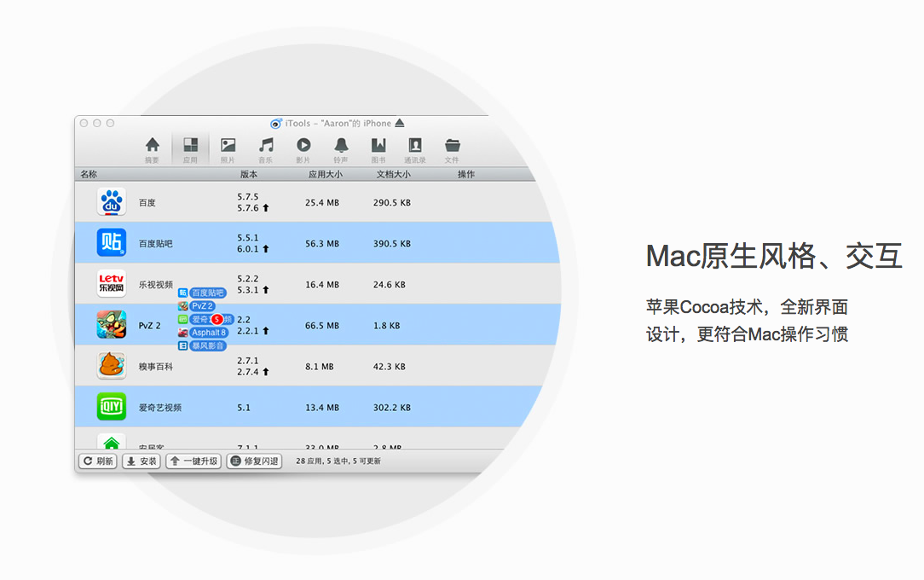Click the 290.5 KB document size
924x580 pixels.
coord(392,202)
